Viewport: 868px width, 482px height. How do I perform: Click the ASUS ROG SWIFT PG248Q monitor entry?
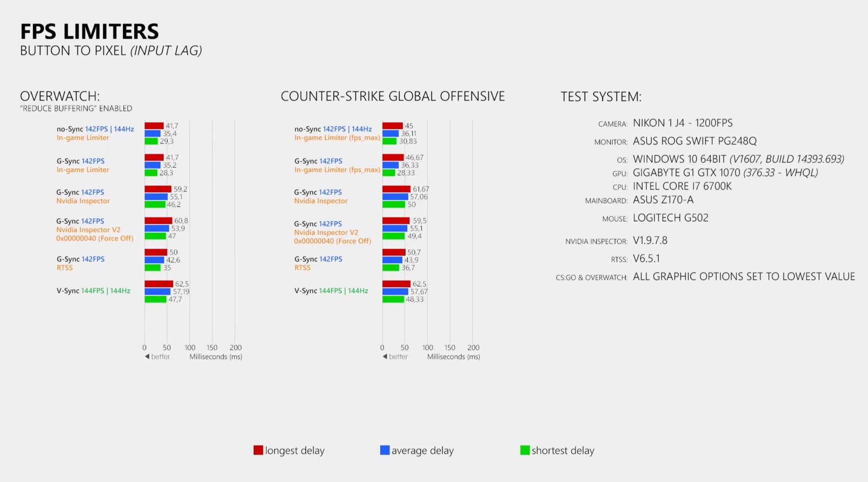tap(695, 141)
